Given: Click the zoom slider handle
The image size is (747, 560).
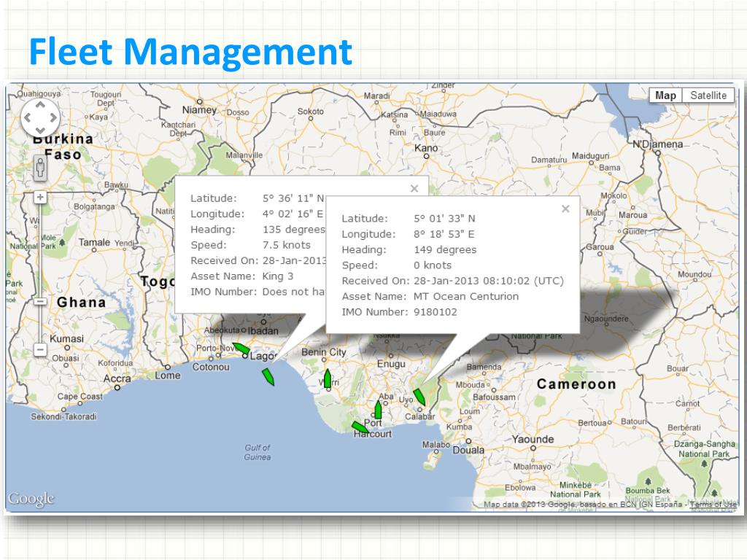Looking at the screenshot, I should pyautogui.click(x=41, y=301).
